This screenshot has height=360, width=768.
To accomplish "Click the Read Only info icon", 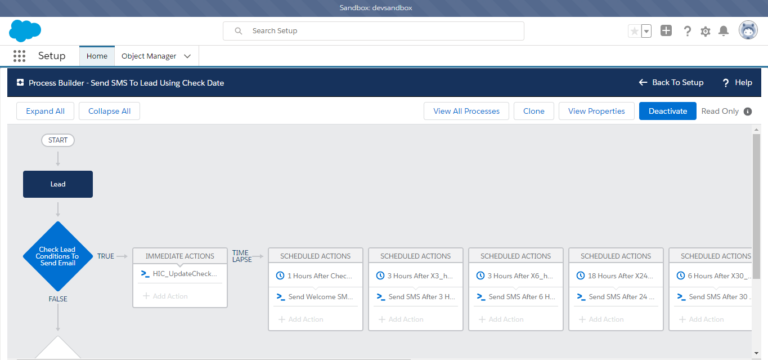I will point(747,111).
